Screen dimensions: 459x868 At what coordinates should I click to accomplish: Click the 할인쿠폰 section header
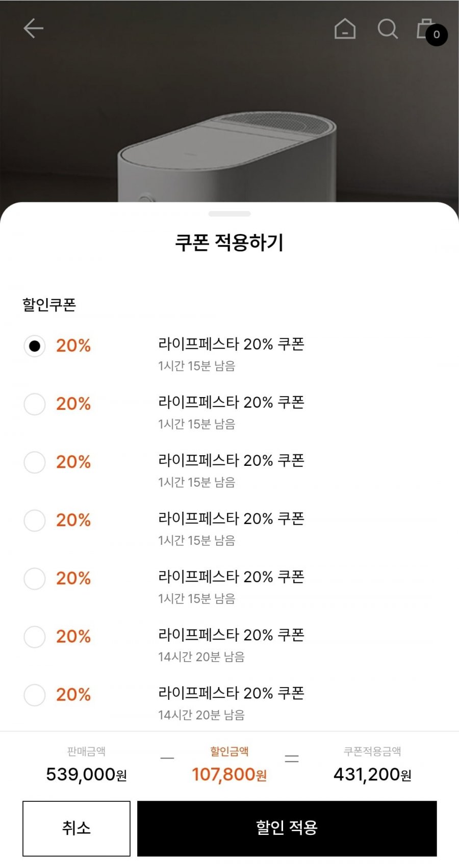coord(49,305)
